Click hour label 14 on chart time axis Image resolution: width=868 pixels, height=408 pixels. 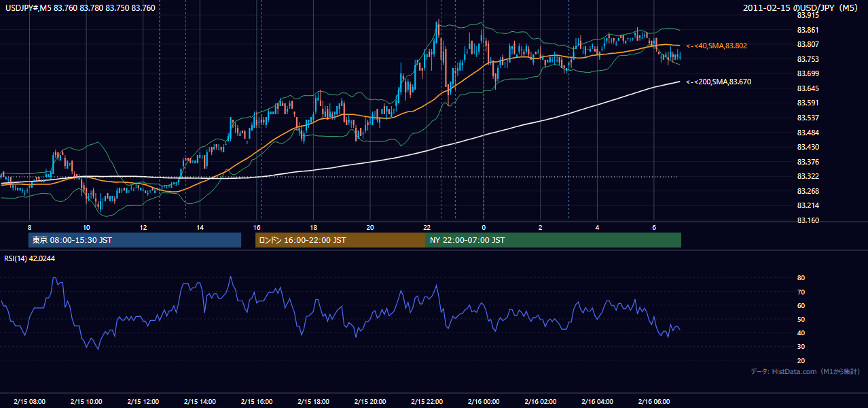(x=200, y=227)
